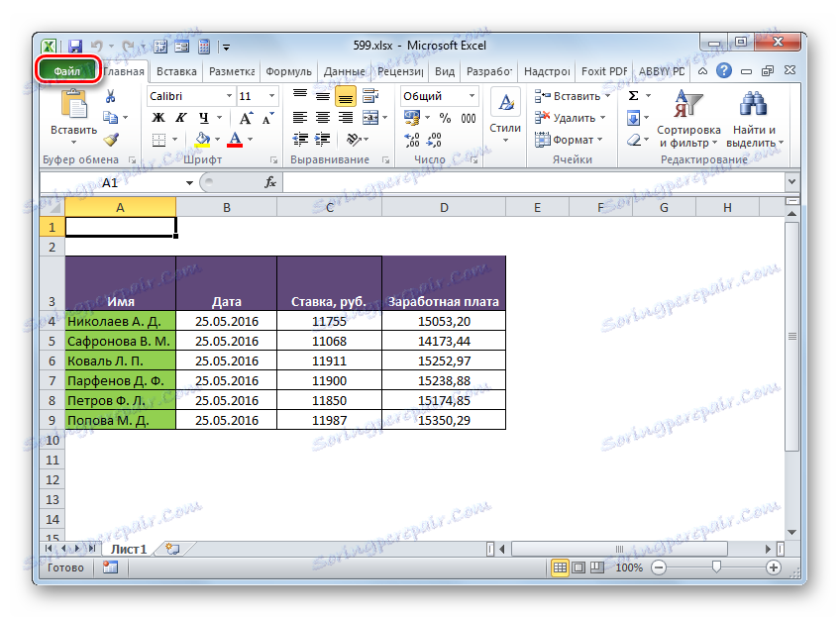840x618 pixels.
Task: Click the Copy icon
Action: tap(110, 117)
